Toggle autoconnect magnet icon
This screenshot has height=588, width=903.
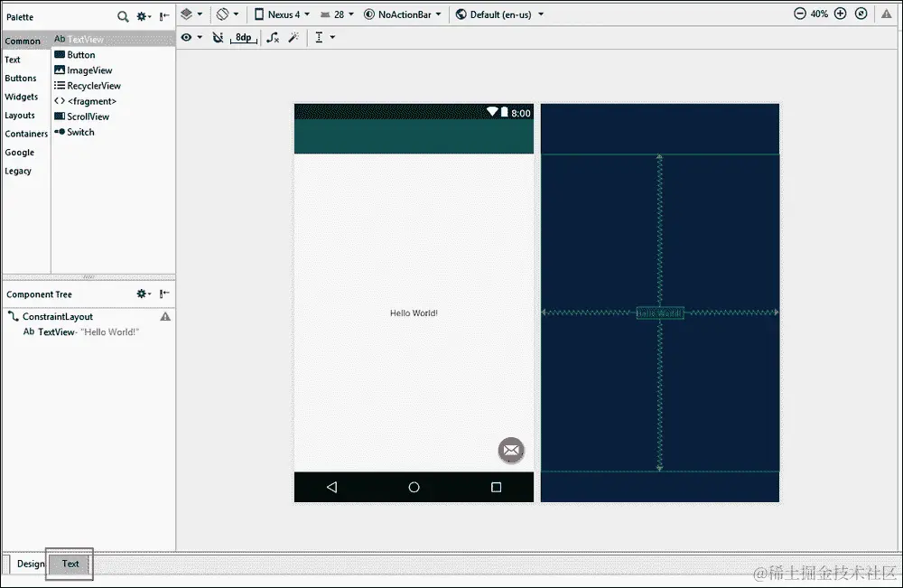tap(218, 37)
